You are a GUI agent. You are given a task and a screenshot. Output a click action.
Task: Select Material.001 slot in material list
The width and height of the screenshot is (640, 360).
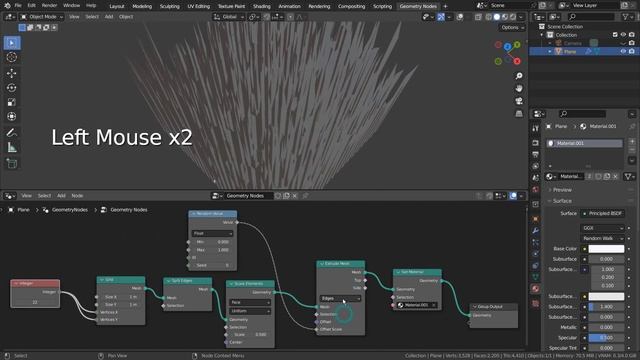(585, 143)
